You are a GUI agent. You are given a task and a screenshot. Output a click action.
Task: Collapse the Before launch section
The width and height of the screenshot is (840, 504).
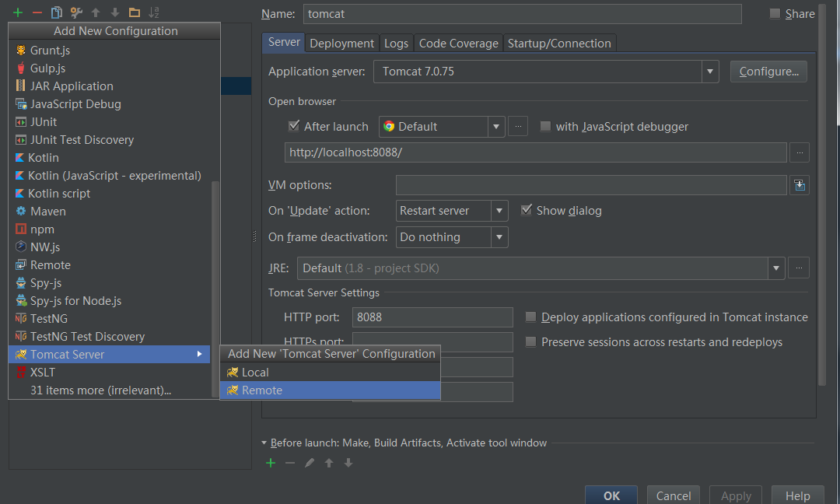click(x=264, y=443)
